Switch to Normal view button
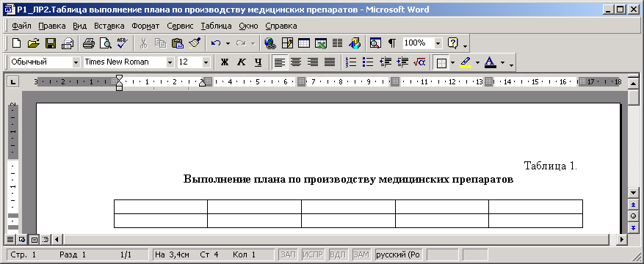The height and width of the screenshot is (264, 644). (10, 239)
